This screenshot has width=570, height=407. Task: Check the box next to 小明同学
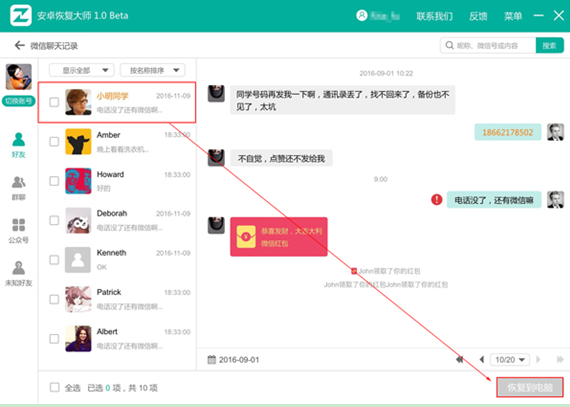(54, 102)
